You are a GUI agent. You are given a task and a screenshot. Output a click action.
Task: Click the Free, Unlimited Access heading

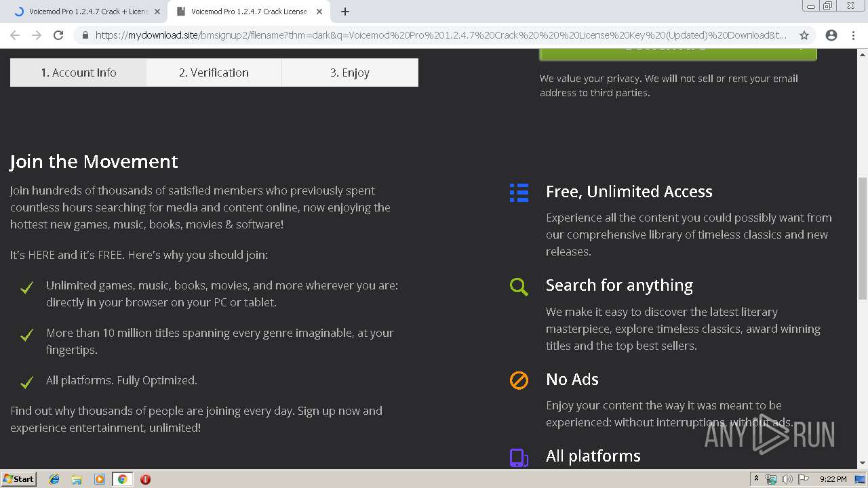(x=629, y=192)
